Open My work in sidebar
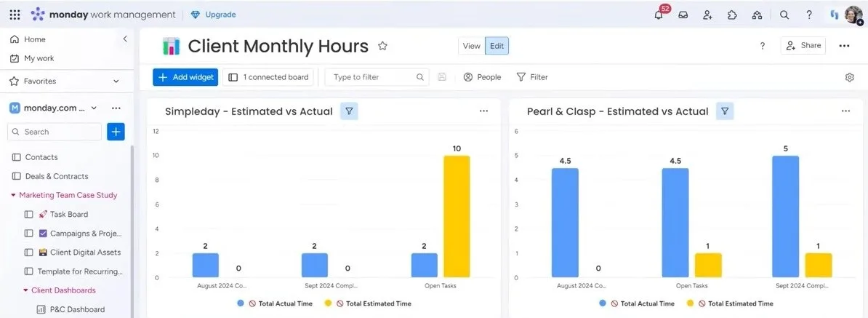 (32, 58)
